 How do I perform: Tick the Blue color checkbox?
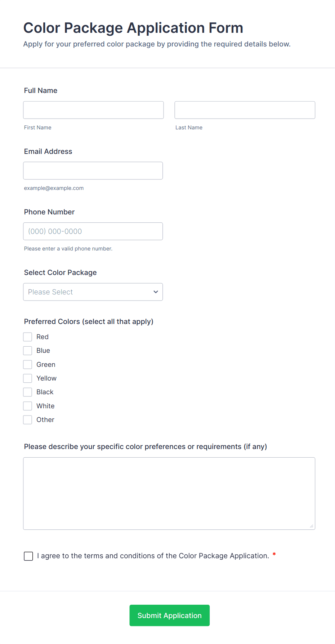coord(28,351)
